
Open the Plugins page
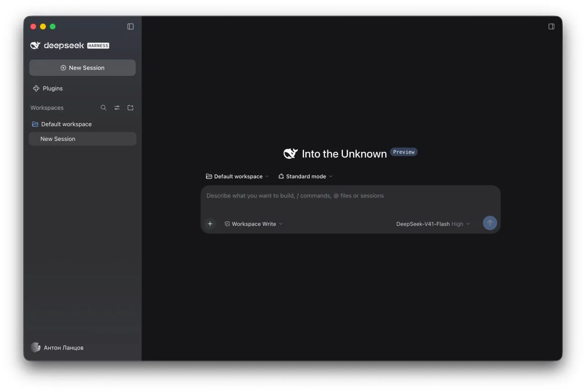(48, 88)
